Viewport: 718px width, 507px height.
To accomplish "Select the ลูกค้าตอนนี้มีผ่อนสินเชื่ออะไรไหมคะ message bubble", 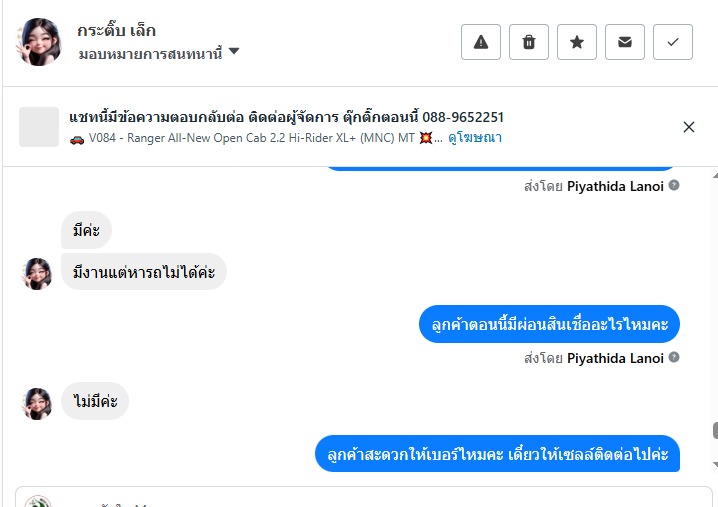I will click(549, 324).
